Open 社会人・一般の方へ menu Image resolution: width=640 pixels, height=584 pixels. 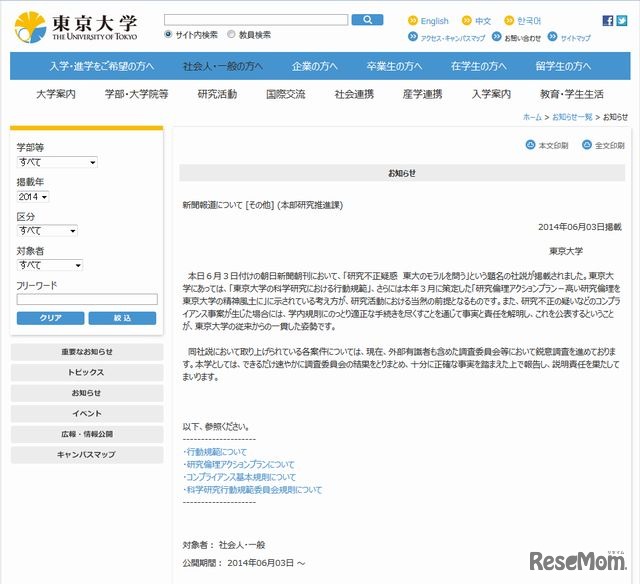(x=223, y=66)
